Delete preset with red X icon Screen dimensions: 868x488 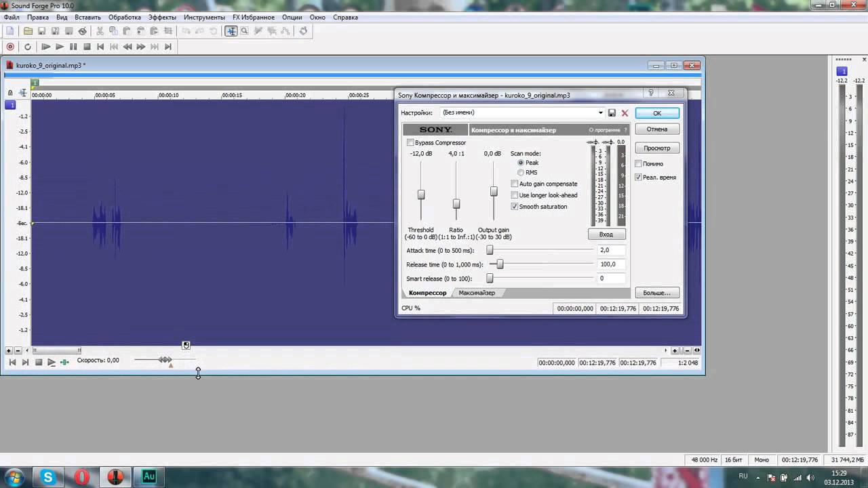click(625, 113)
